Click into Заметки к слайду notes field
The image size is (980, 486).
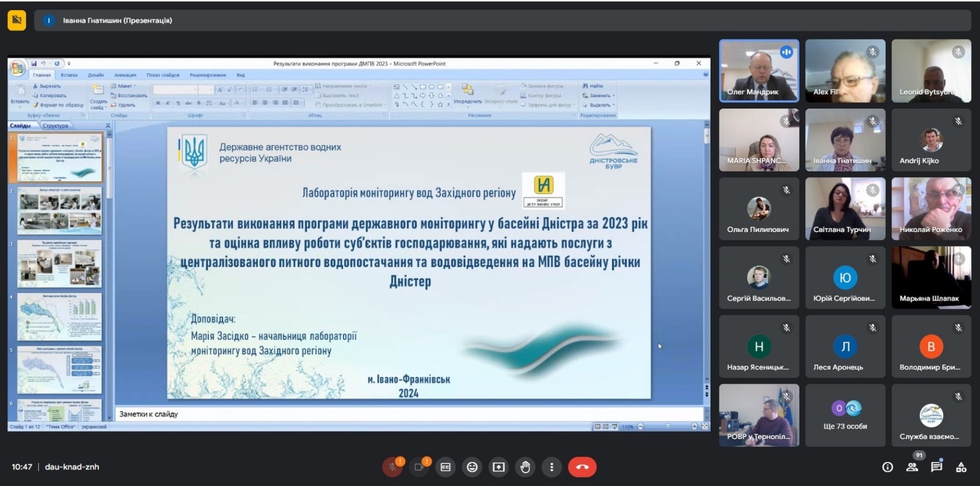click(409, 414)
